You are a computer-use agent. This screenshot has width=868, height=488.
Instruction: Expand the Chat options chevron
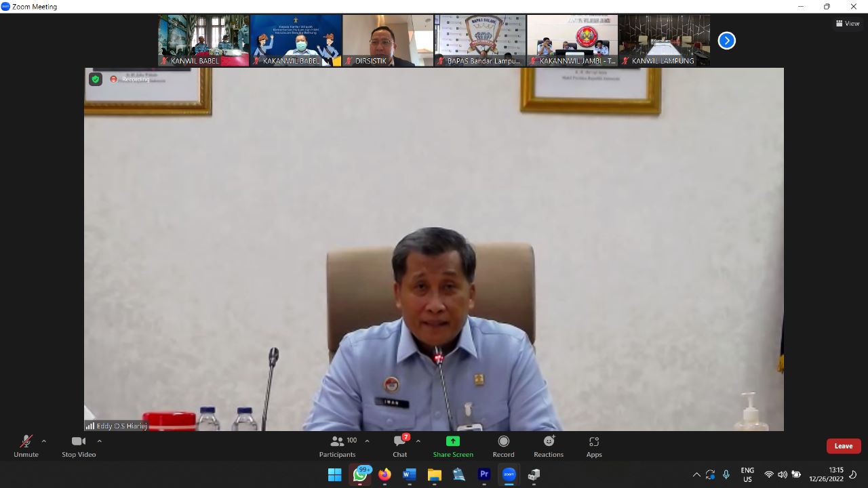(418, 441)
